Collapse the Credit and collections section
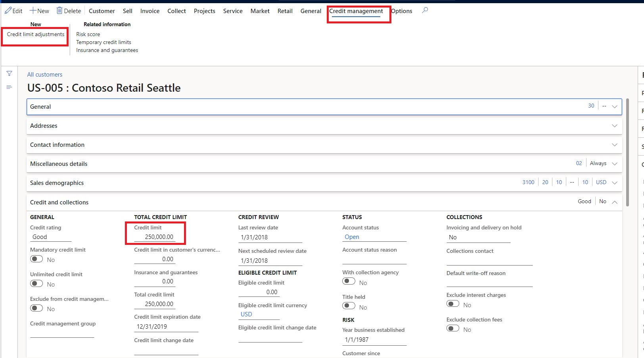 tap(614, 202)
